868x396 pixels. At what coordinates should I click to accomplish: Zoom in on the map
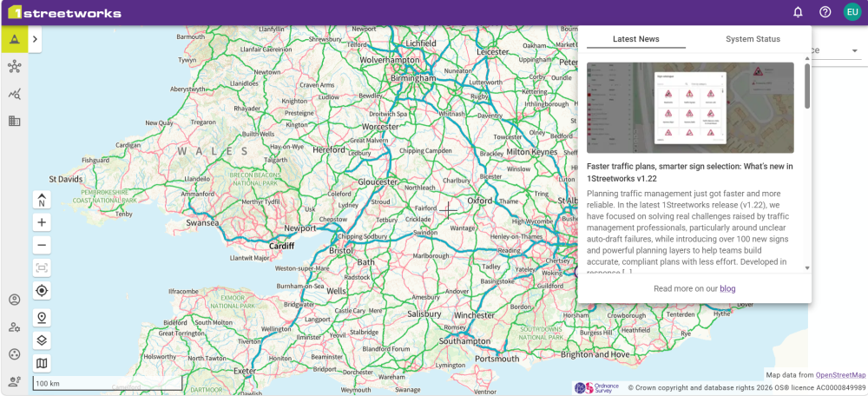42,222
